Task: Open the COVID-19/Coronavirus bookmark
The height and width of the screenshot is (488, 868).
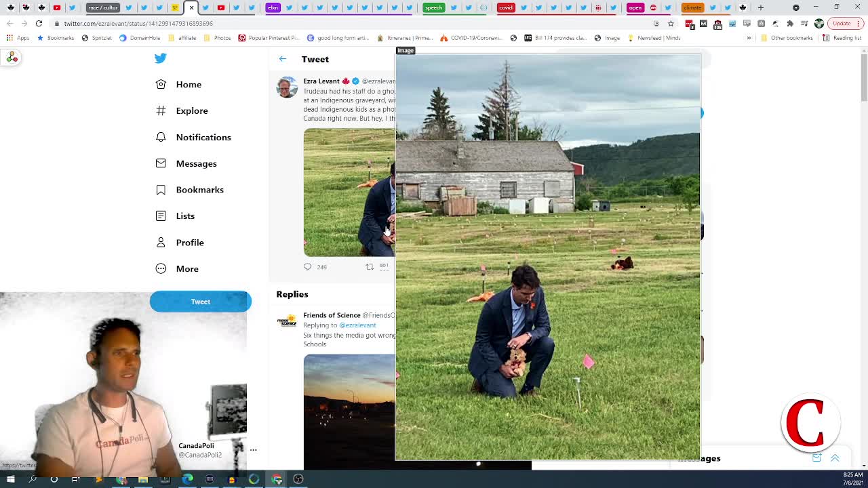Action: [471, 38]
